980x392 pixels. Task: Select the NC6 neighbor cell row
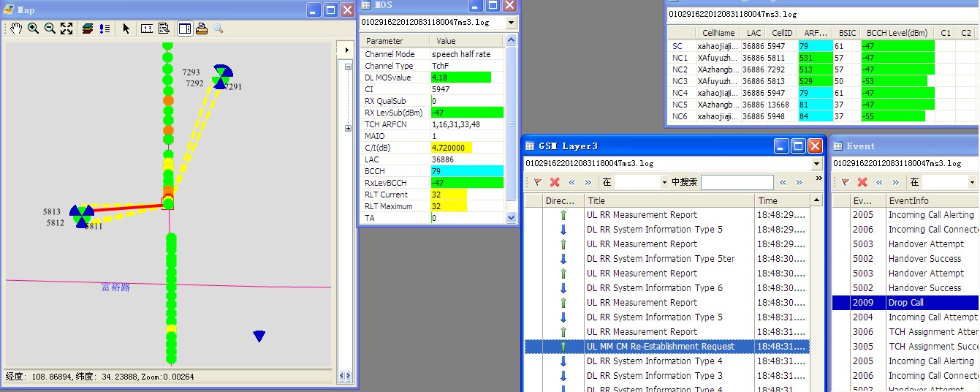tap(822, 116)
